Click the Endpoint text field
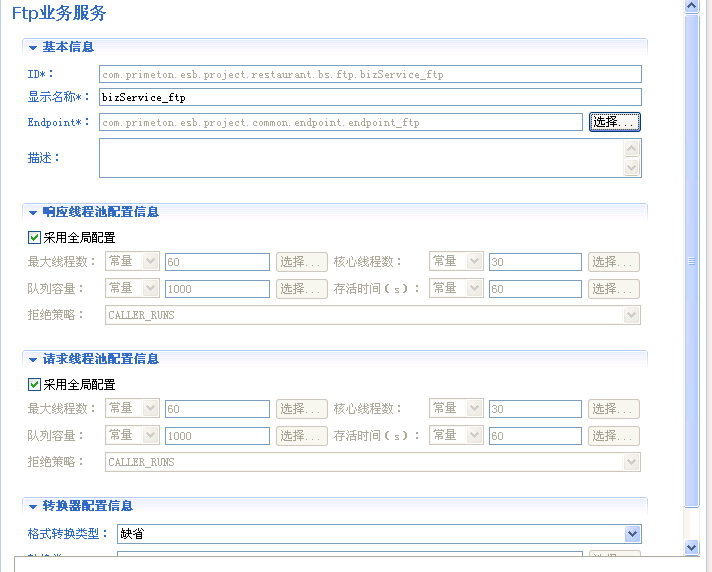Image resolution: width=712 pixels, height=572 pixels. pyautogui.click(x=340, y=122)
